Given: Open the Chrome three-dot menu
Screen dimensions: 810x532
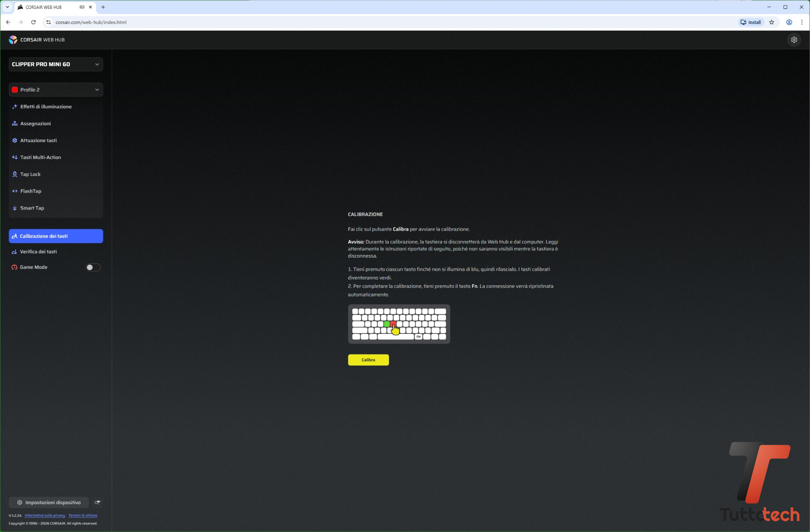Looking at the screenshot, I should click(802, 22).
